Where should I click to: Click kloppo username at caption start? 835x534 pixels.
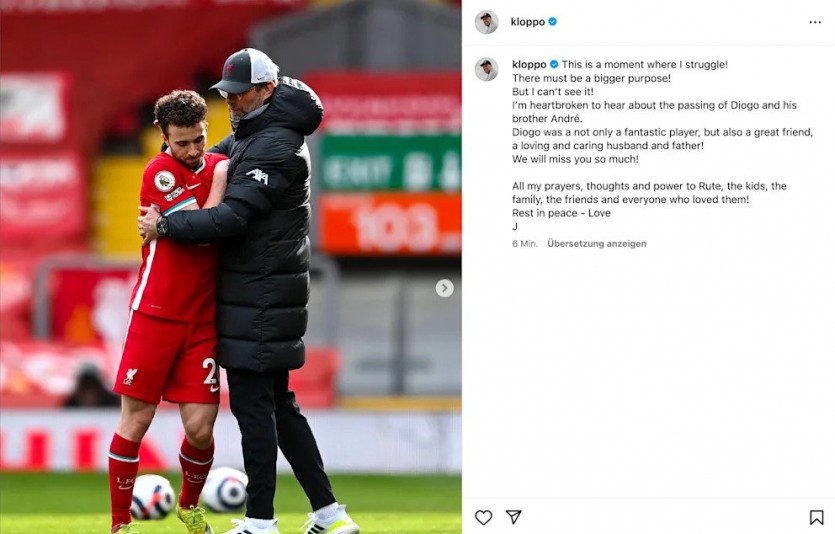click(x=529, y=64)
